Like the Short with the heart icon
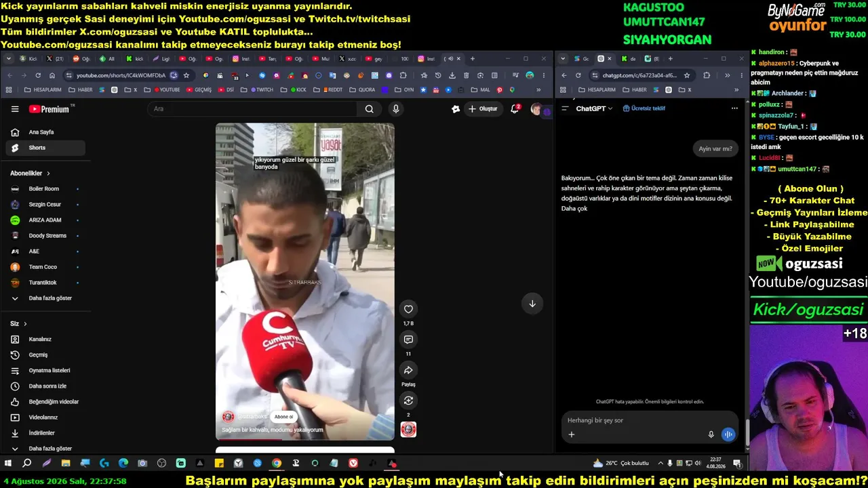 coord(408,309)
